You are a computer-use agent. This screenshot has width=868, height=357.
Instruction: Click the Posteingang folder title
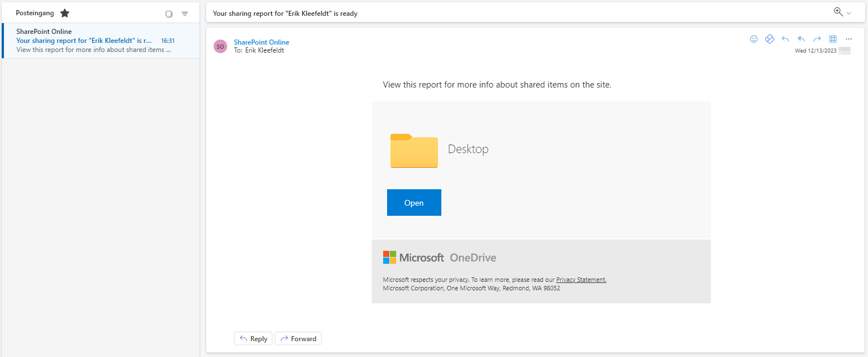[35, 13]
